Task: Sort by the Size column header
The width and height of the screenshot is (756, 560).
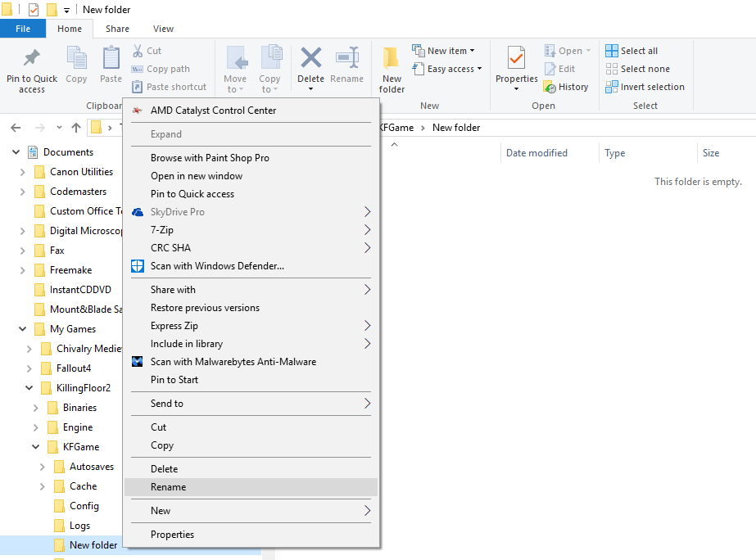Action: 726,153
